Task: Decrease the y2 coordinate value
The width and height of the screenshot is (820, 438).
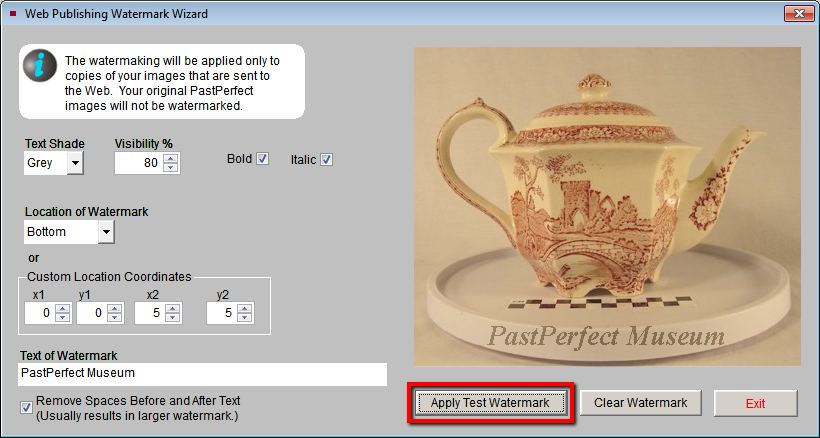Action: point(244,319)
